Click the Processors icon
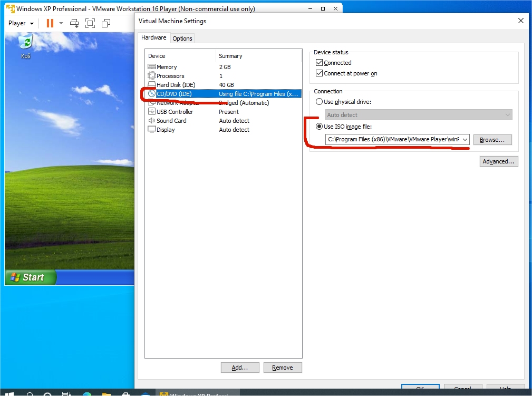The height and width of the screenshot is (396, 532). (x=152, y=76)
